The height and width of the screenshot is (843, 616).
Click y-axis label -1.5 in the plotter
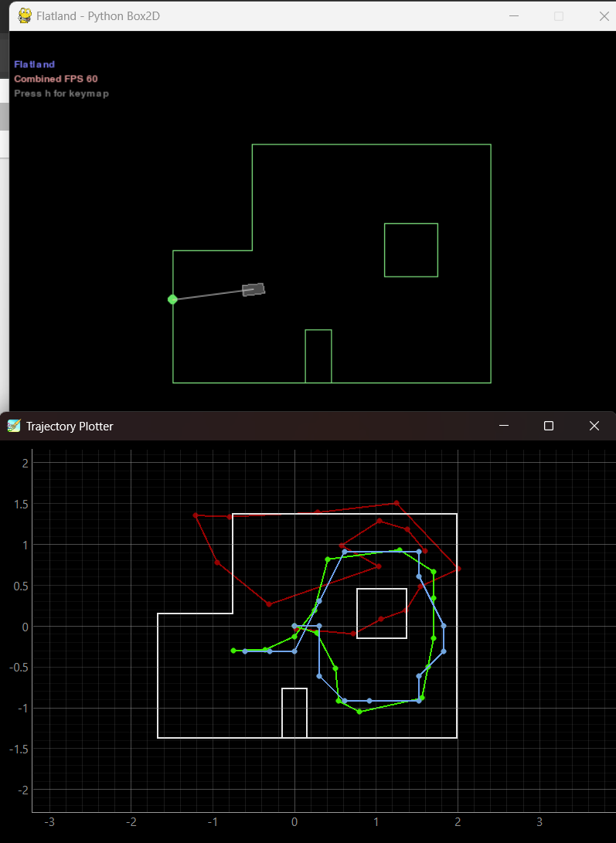click(x=19, y=749)
